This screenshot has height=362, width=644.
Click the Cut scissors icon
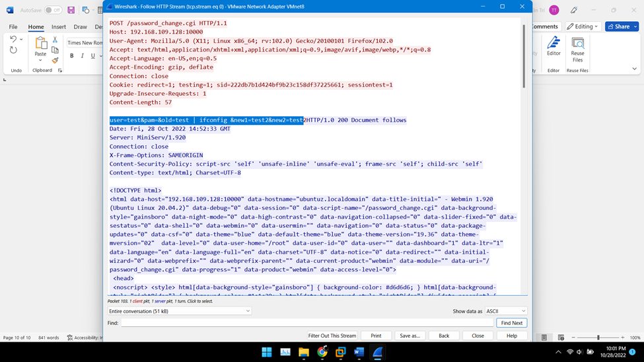pos(55,40)
